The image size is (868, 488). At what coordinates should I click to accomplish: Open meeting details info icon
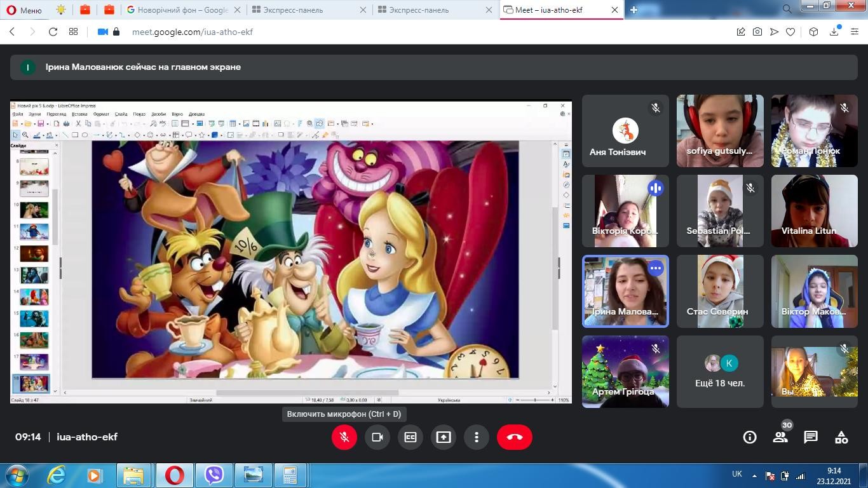(x=750, y=437)
